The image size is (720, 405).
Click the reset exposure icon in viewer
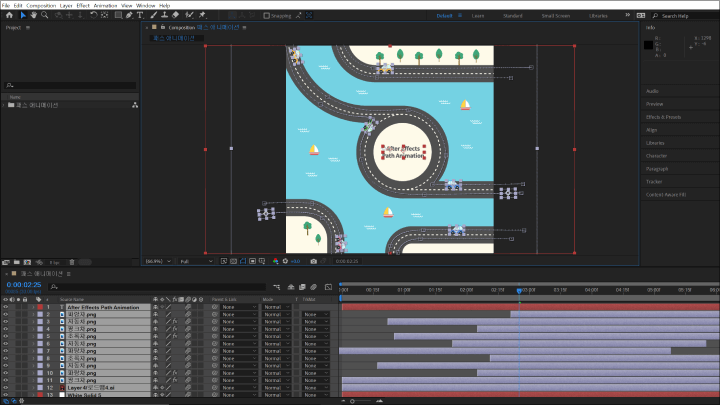(285, 261)
